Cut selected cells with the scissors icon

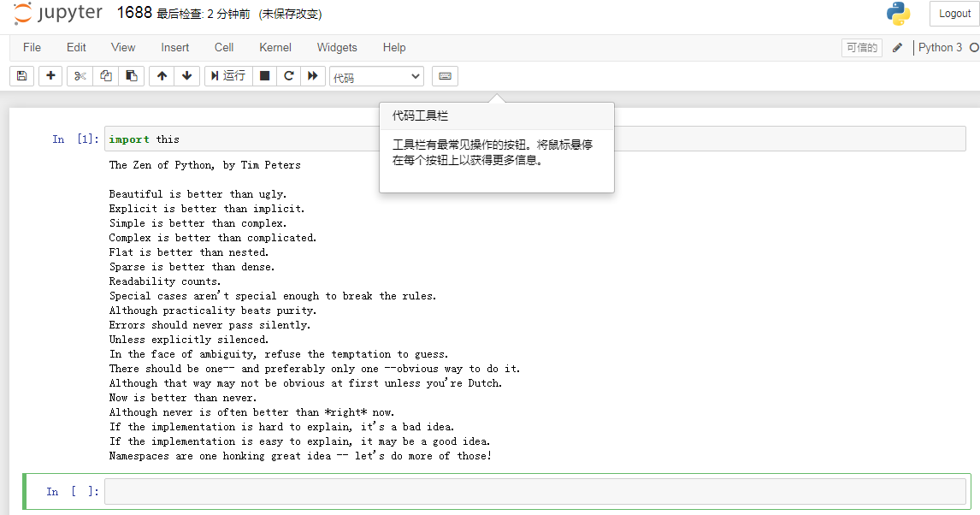(x=80, y=75)
